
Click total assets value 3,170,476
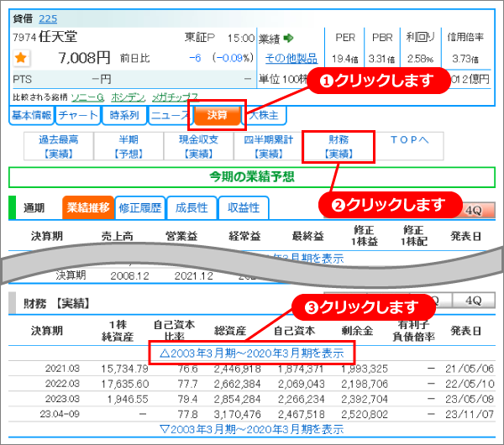tap(237, 414)
